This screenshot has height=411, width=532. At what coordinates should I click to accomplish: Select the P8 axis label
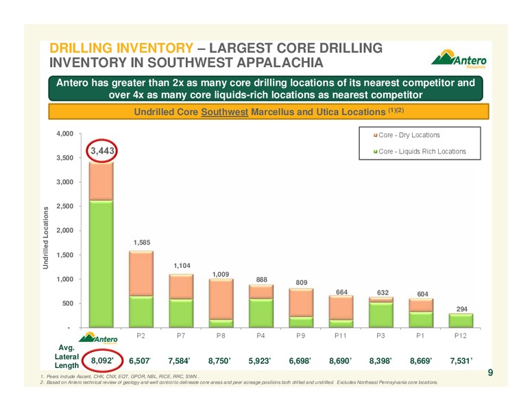pos(221,336)
